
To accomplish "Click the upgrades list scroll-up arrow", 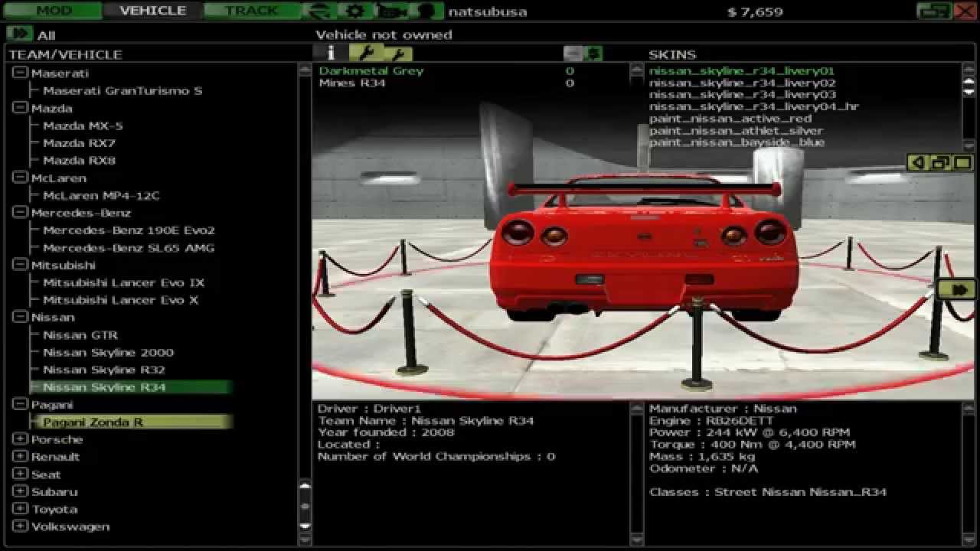I will pos(636,68).
